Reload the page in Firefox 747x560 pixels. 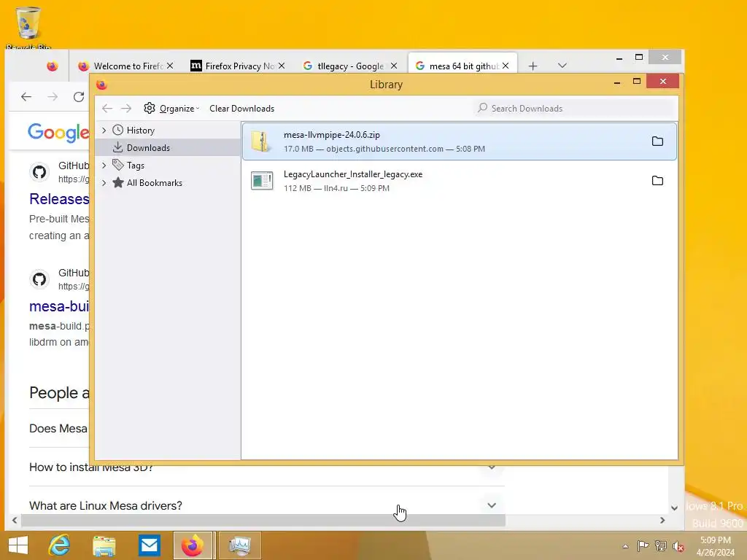(79, 97)
